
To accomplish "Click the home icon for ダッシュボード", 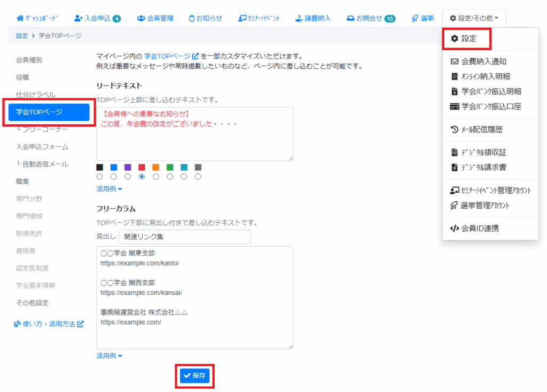I will coord(20,18).
